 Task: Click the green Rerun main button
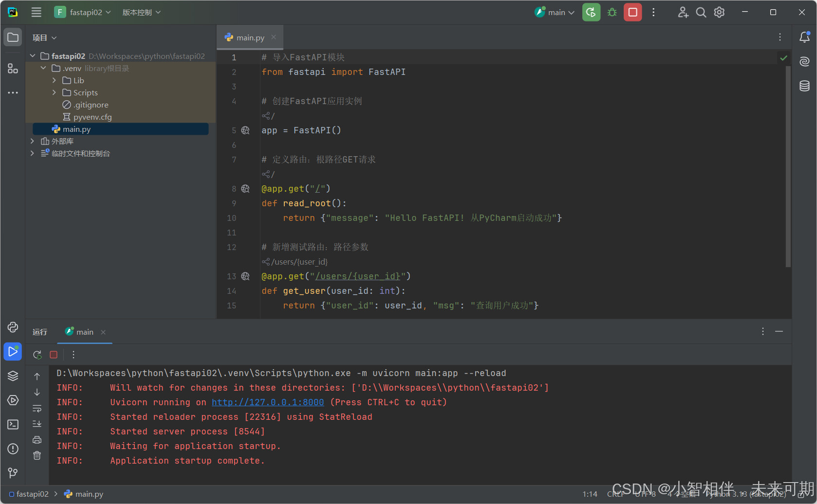pyautogui.click(x=591, y=12)
